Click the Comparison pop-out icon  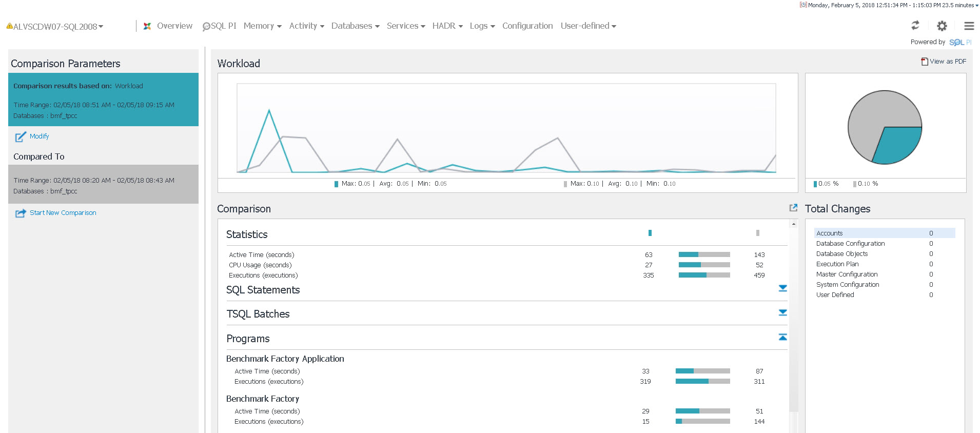click(793, 208)
